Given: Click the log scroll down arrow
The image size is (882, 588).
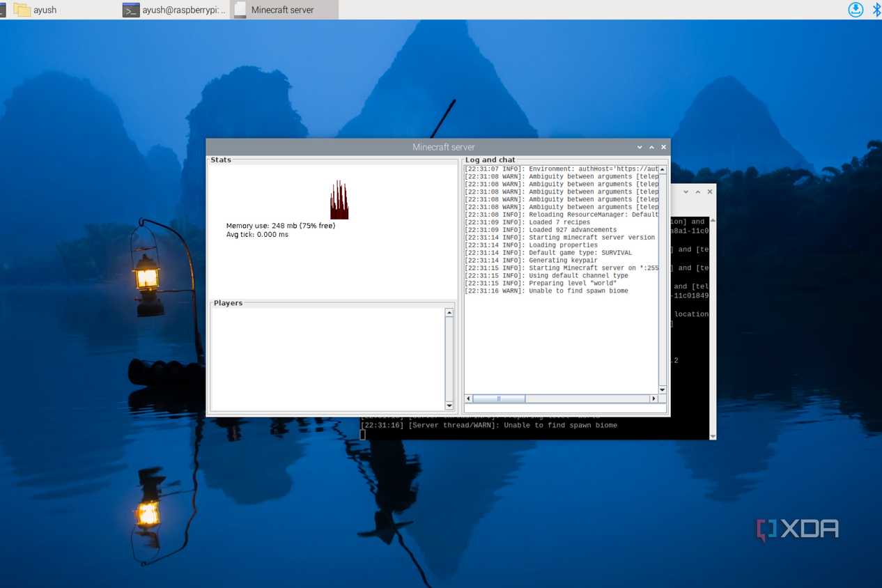Looking at the screenshot, I should click(663, 389).
